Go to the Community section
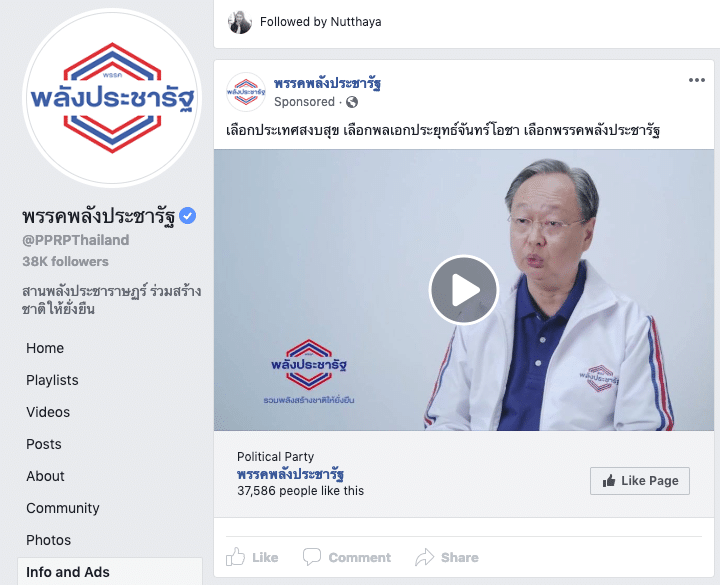720x585 pixels. coord(63,508)
